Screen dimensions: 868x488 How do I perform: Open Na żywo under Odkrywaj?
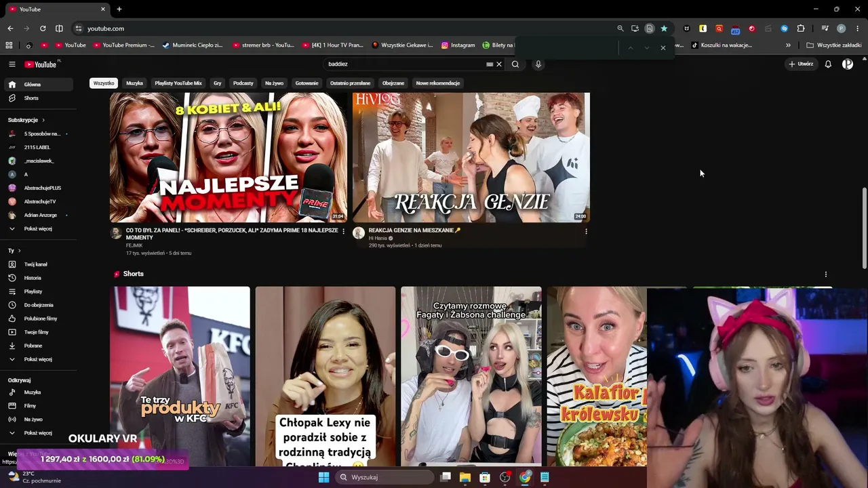pyautogui.click(x=37, y=420)
